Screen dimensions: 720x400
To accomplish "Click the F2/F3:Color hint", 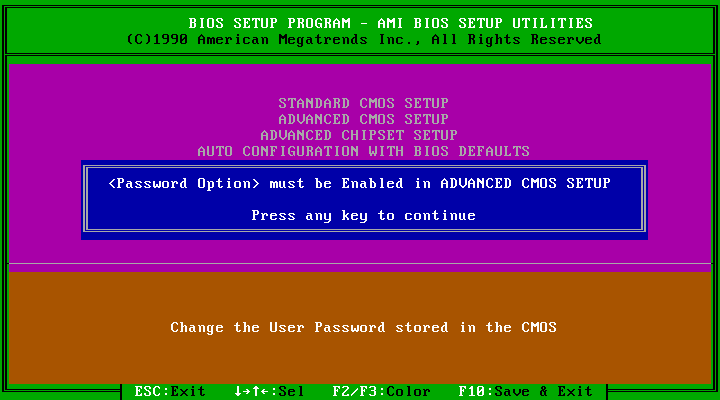I will pyautogui.click(x=382, y=392).
